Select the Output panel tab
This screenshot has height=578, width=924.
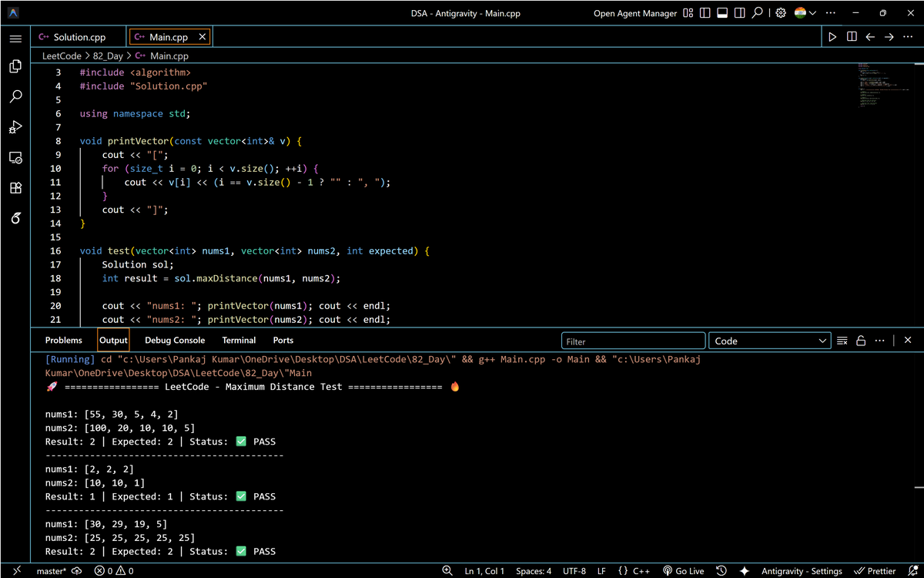coord(113,340)
